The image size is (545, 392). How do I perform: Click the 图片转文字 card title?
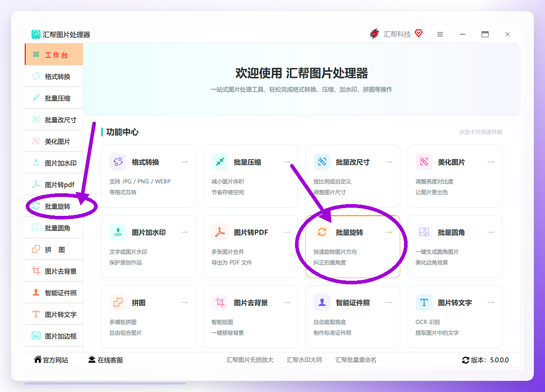[x=455, y=303]
